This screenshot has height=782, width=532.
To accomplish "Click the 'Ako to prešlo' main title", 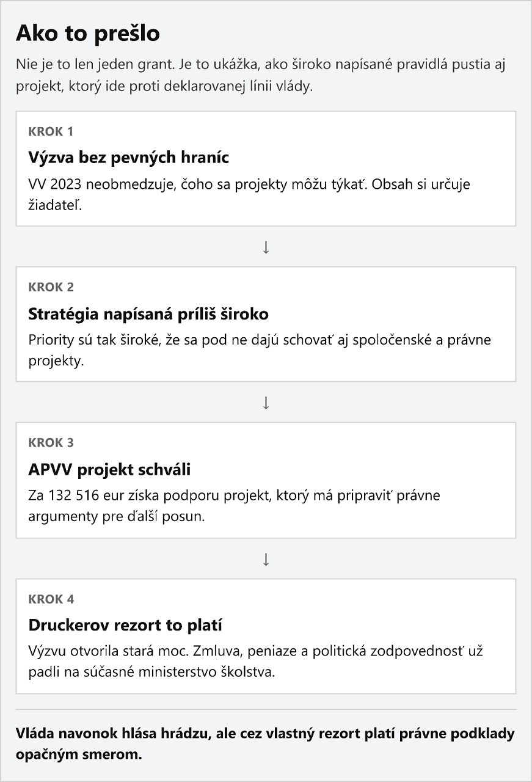I will pyautogui.click(x=88, y=34).
